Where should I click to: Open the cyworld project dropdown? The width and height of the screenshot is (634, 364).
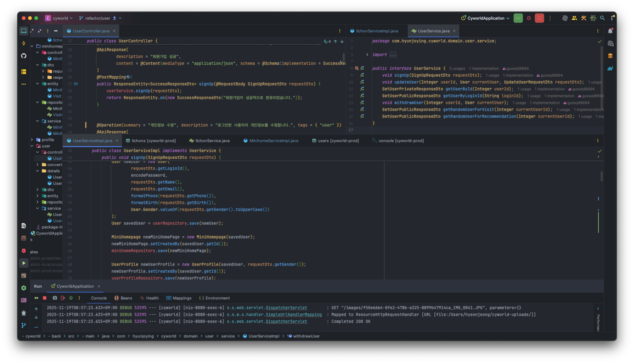tap(59, 18)
